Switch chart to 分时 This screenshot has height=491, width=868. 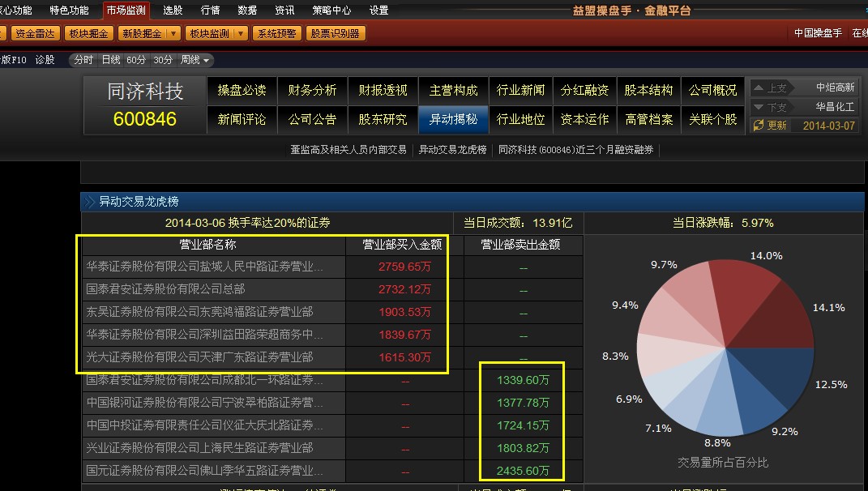[x=83, y=60]
